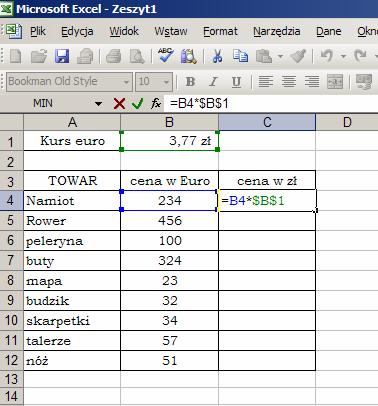Confirm formula with green check mark
Viewport: 378px width, 406px height.
[x=137, y=104]
